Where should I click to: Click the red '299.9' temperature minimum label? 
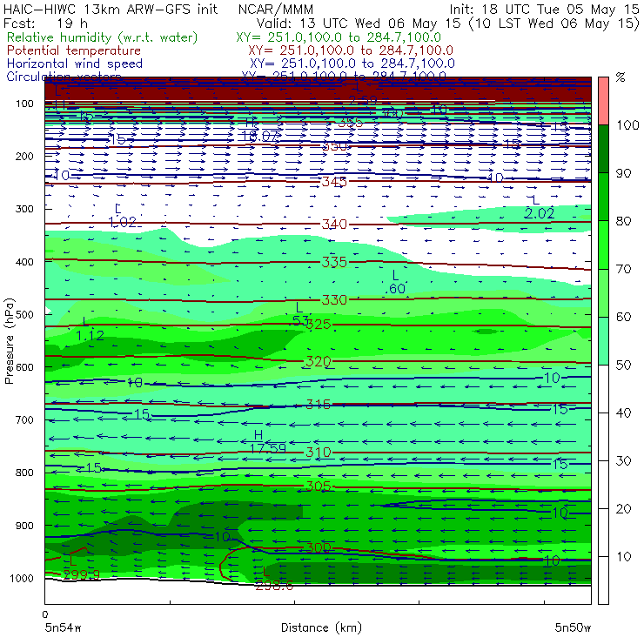[x=81, y=574]
